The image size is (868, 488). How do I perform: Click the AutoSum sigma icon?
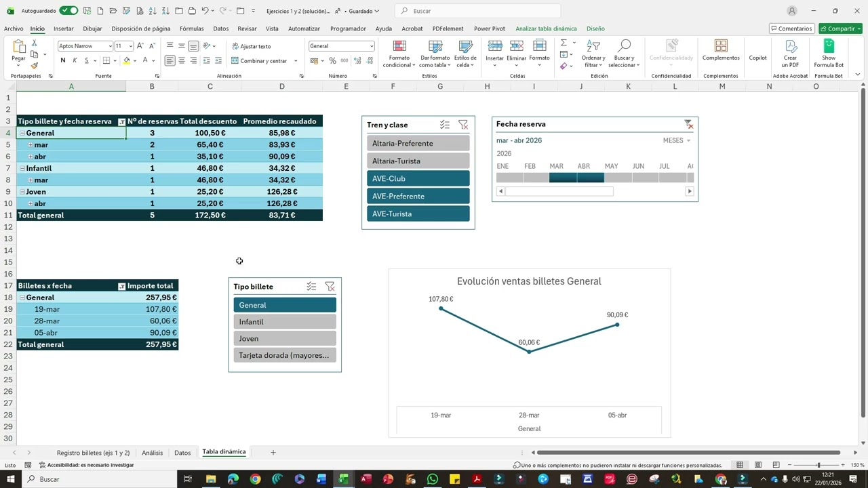pos(564,43)
